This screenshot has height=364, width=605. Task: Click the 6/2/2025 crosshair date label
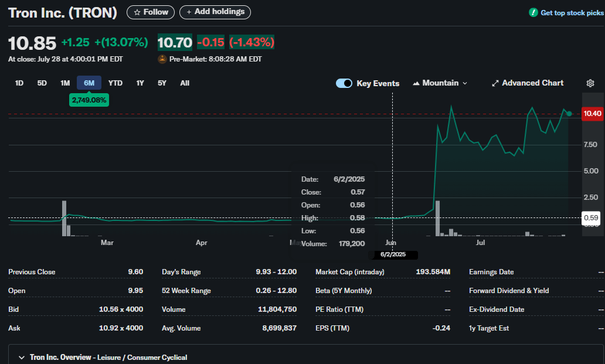coord(393,254)
